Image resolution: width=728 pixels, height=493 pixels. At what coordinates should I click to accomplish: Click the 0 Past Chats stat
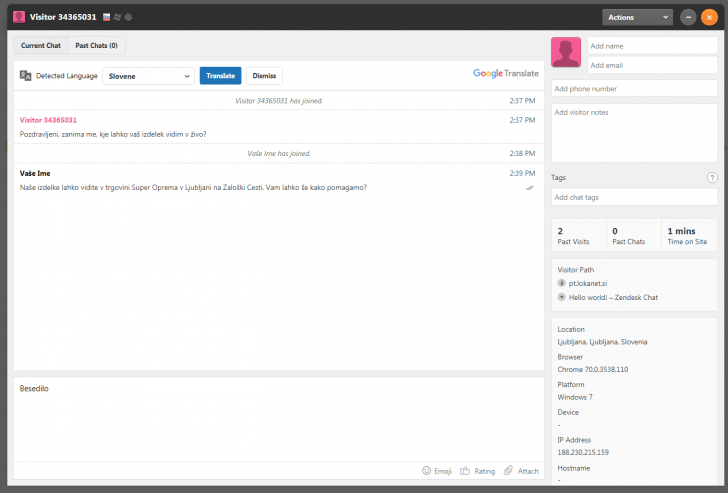click(x=634, y=235)
